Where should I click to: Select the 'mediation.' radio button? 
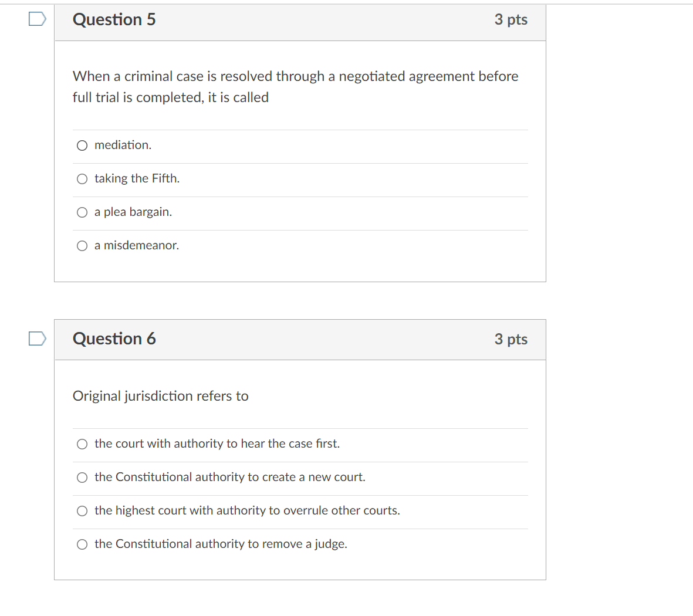82,145
